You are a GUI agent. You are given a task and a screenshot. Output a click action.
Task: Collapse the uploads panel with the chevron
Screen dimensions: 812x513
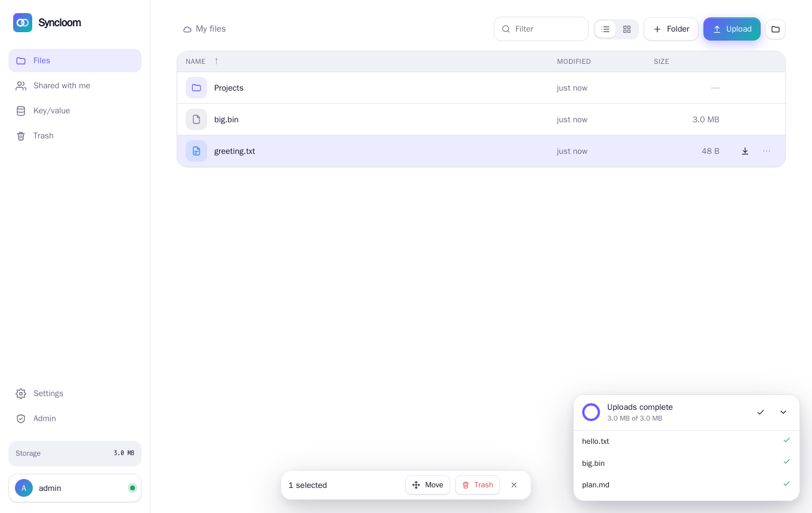pos(783,412)
